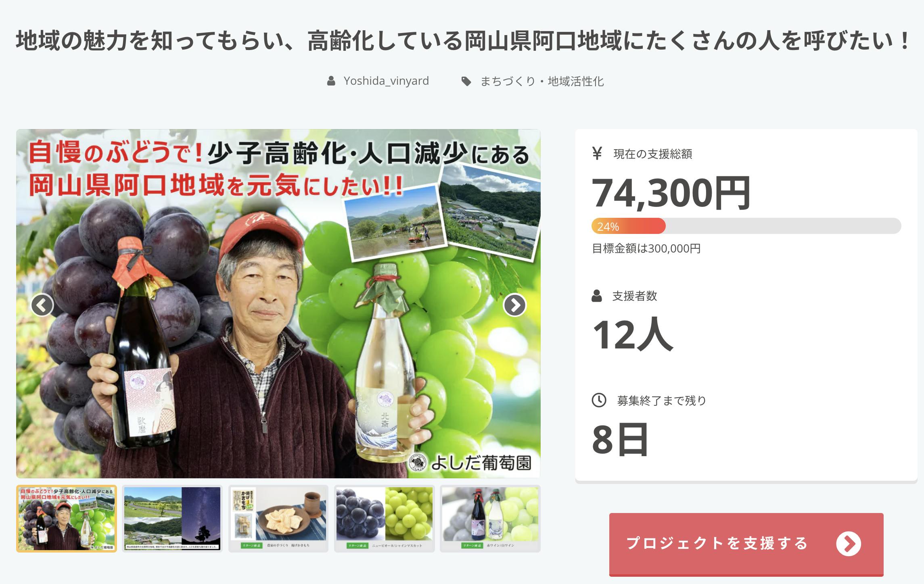Click the 24% funding progress bar
This screenshot has width=924, height=584.
[746, 226]
